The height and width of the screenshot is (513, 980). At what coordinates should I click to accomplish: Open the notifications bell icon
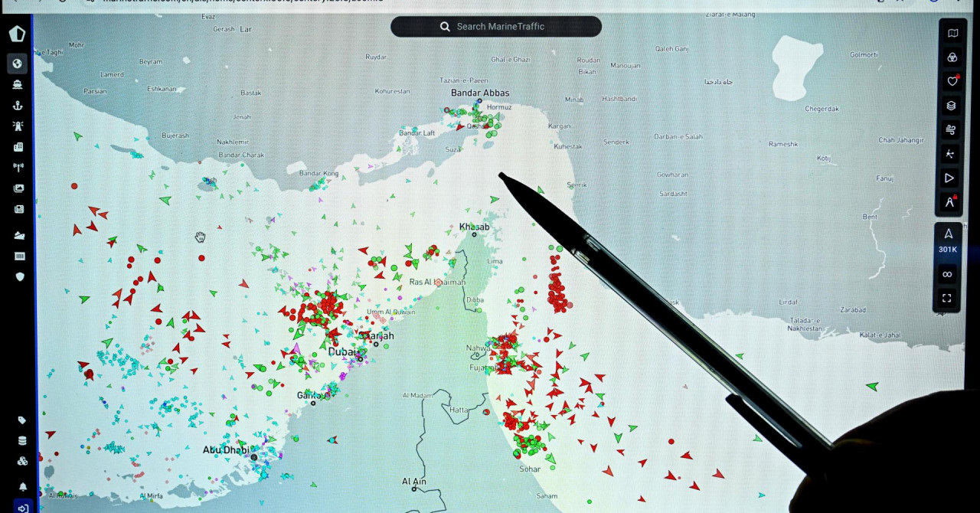point(23,487)
